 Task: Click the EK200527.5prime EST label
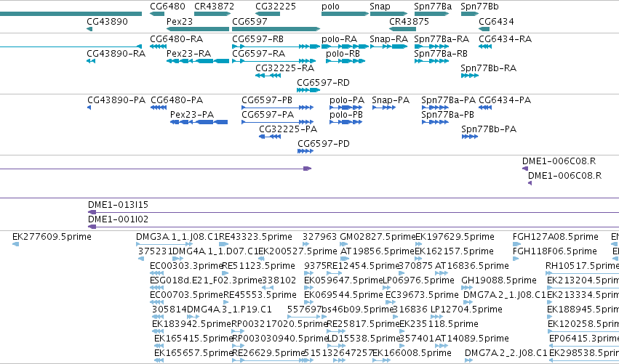(297, 251)
